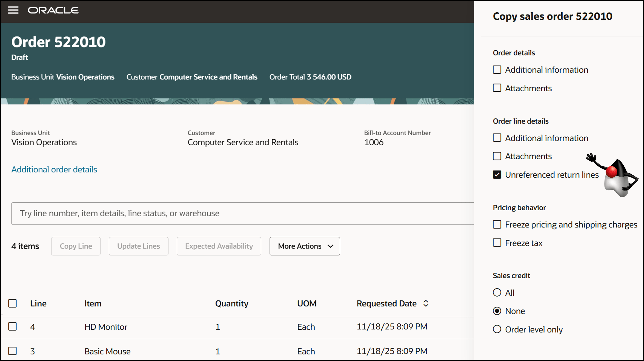
Task: Check Attachments under Order details
Action: (497, 88)
